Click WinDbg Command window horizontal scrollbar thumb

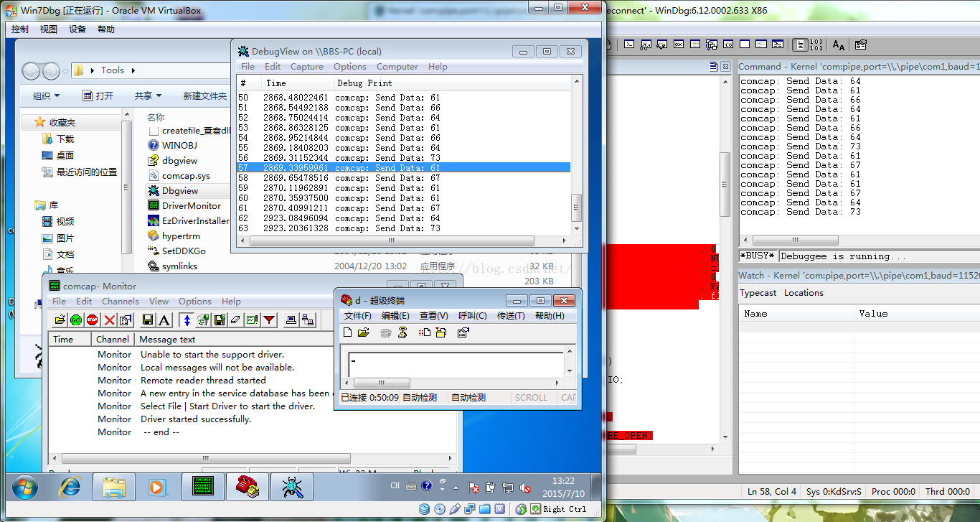796,241
